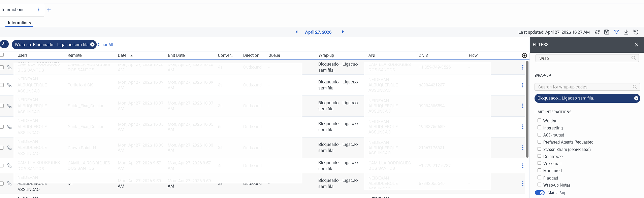Open row menu for the 10:25 AM interaction

point(523,67)
